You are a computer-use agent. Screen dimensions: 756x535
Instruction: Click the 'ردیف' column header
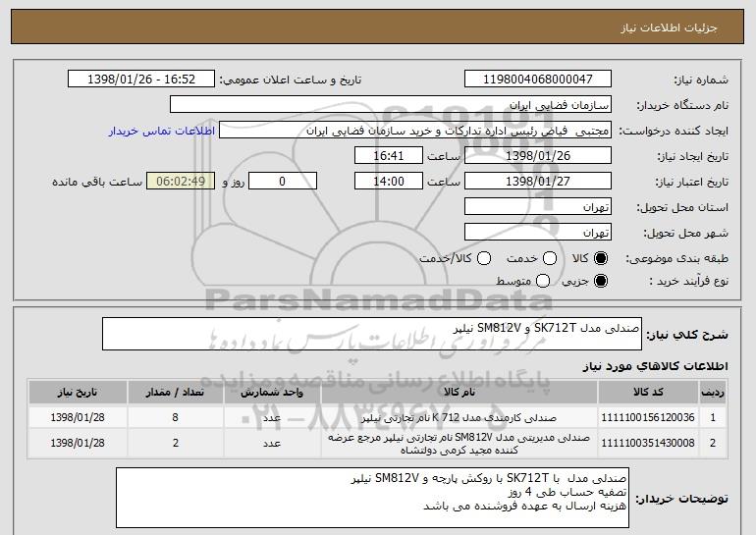[x=713, y=392]
